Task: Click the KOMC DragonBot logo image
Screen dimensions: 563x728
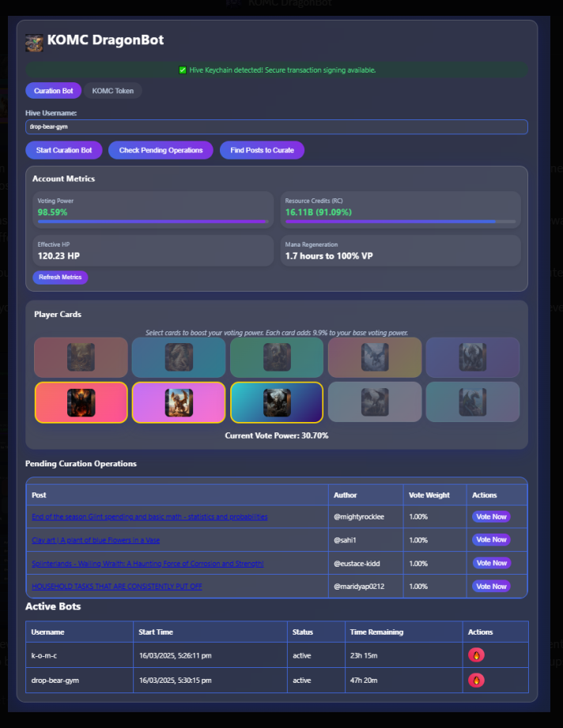Action: 34,43
